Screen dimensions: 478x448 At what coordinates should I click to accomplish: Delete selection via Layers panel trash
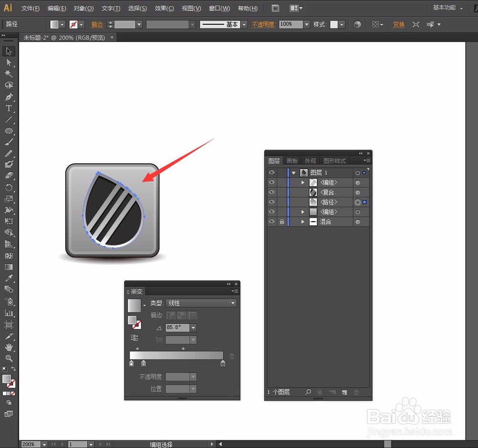pyautogui.click(x=357, y=392)
